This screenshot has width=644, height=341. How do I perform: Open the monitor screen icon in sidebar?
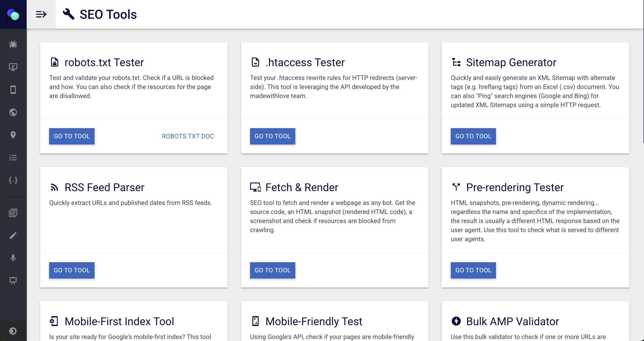point(13,67)
